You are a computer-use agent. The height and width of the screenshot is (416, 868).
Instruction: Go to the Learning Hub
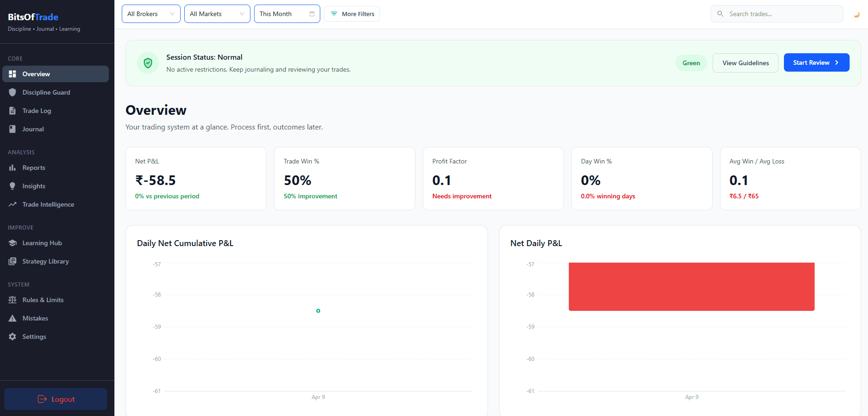pyautogui.click(x=56, y=243)
